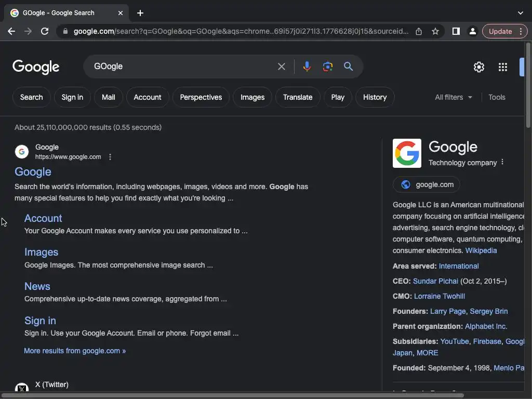
Task: Open the Account sitelink
Action: (43, 218)
